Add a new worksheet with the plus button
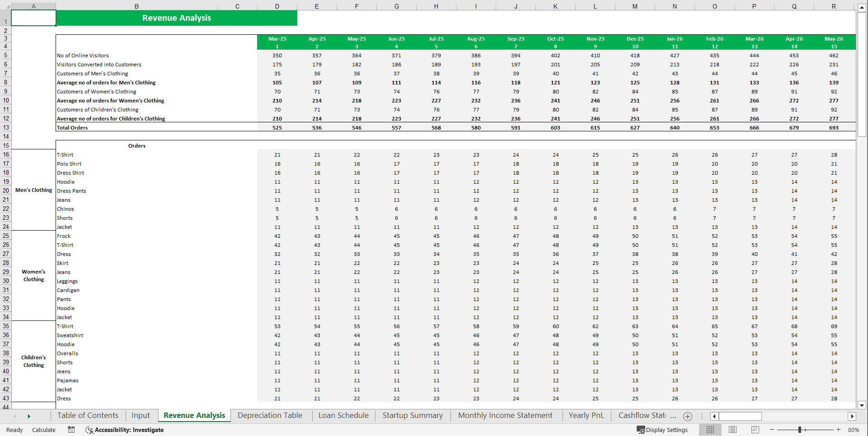The image size is (868, 436). tap(688, 416)
